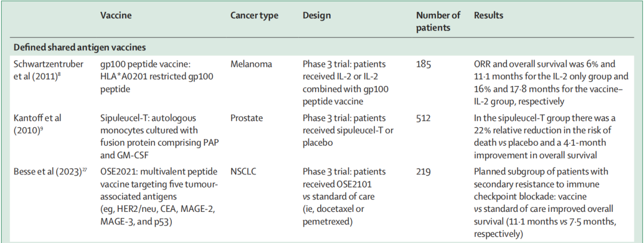Click the Results column header

pos(489,16)
